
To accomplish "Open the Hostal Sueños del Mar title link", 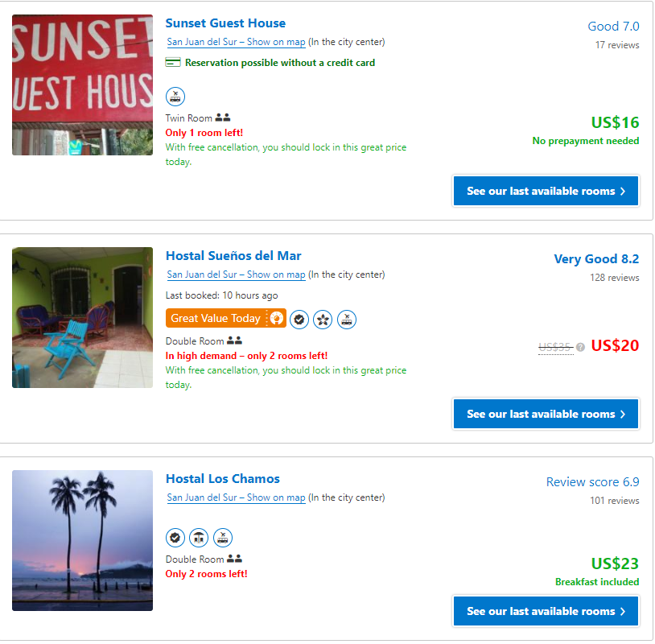I will click(233, 256).
